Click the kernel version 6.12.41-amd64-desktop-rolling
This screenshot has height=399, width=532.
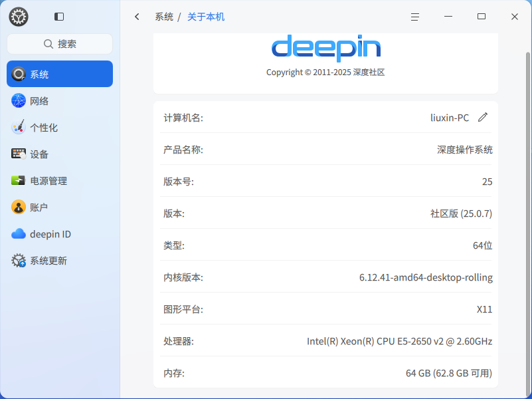pos(426,277)
